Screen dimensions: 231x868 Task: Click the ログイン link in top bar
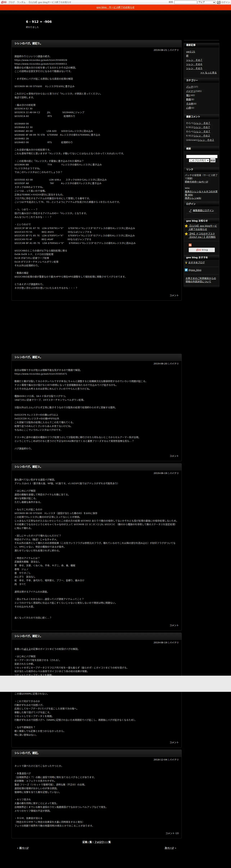225,2
